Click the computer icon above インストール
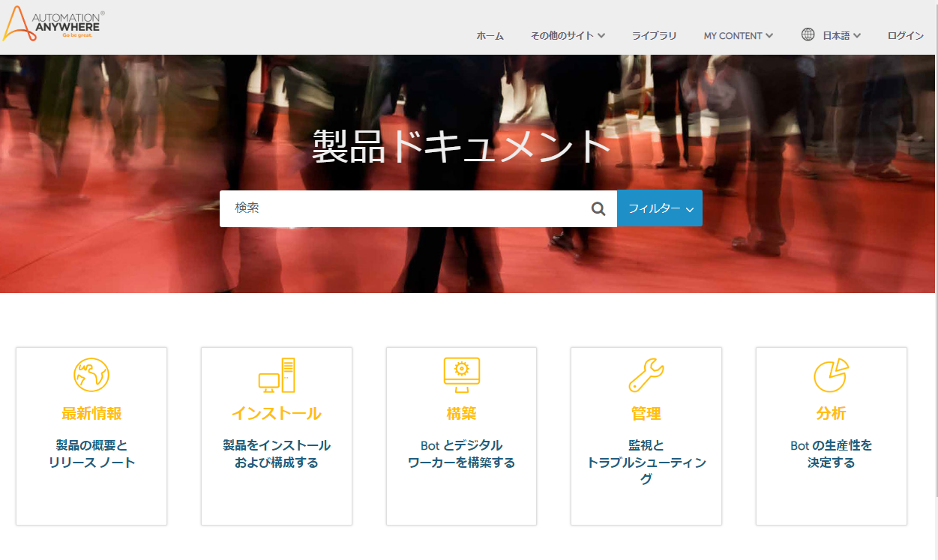This screenshot has height=560, width=938. [x=276, y=375]
